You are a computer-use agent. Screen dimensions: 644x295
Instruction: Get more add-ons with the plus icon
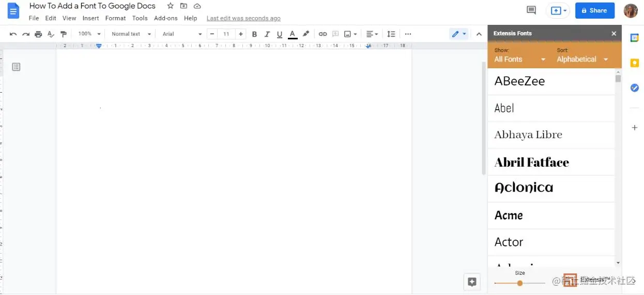tap(635, 127)
